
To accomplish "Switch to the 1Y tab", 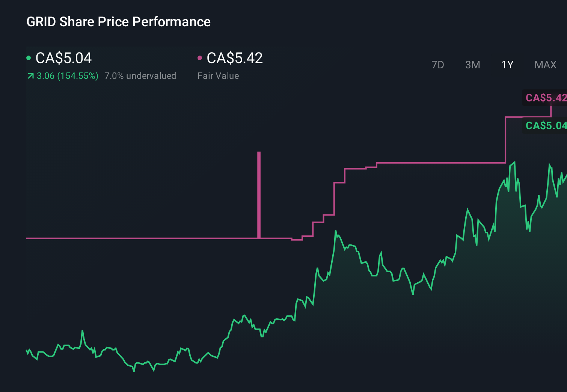I will 507,65.
